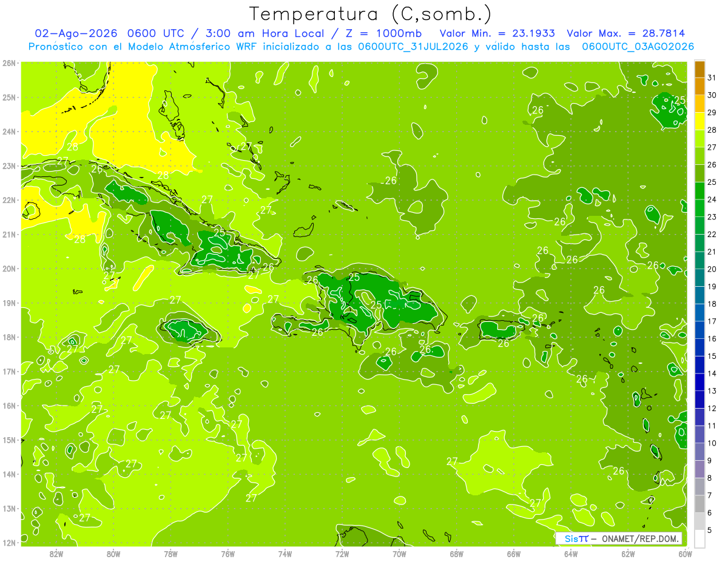Click legend value 25 on color bar

(712, 182)
